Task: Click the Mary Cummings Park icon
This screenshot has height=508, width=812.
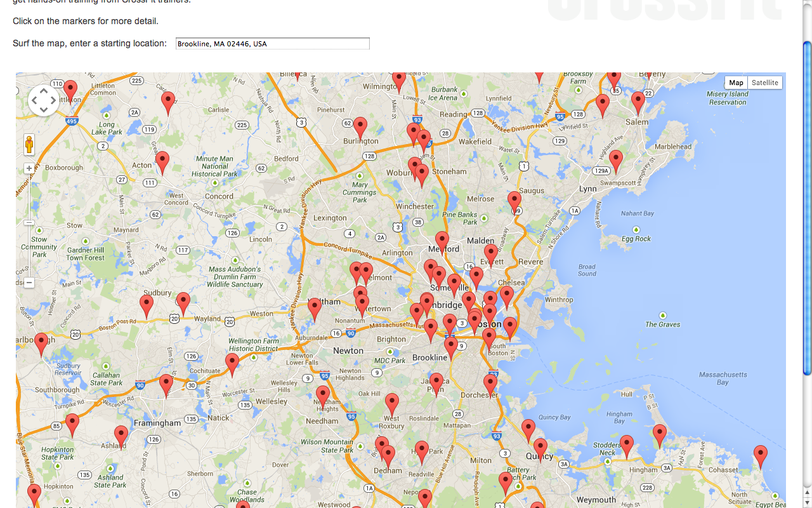Action: pos(360,176)
